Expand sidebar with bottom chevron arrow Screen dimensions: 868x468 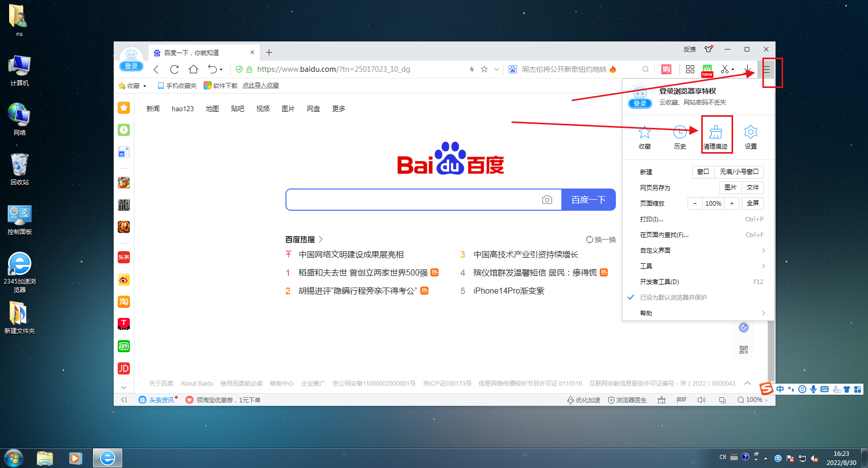point(124,388)
